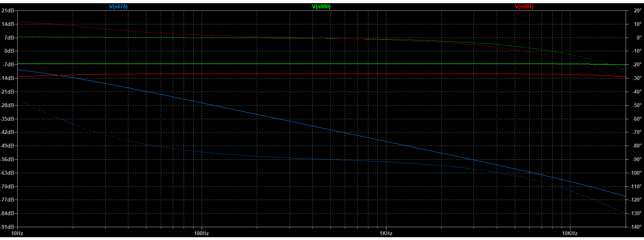The height and width of the screenshot is (240, 644).
Task: Click the -84dB left axis label
Action: coord(8,214)
